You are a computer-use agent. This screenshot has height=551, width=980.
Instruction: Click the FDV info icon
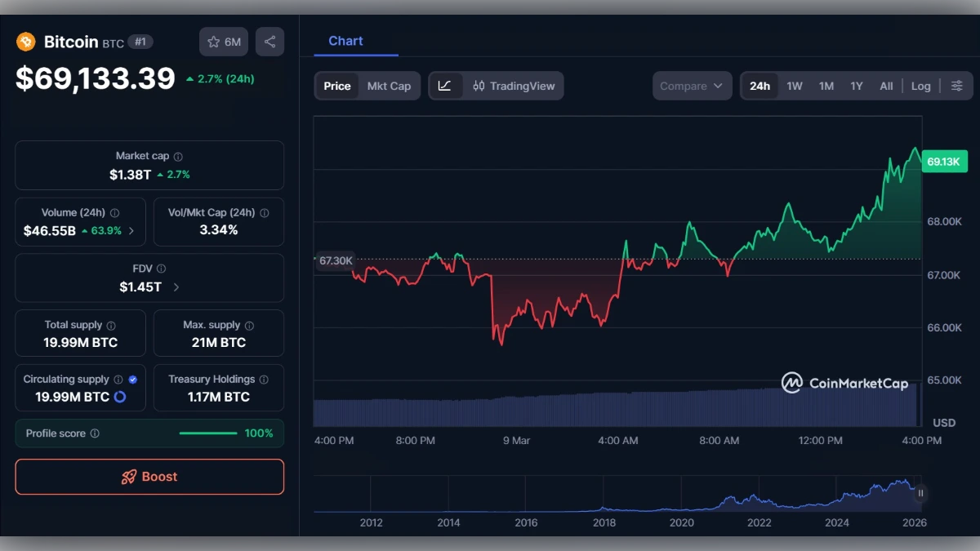160,268
